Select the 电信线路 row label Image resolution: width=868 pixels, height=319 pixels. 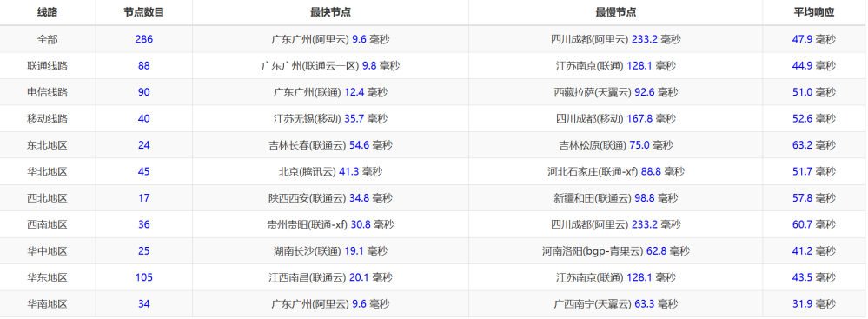tap(48, 92)
